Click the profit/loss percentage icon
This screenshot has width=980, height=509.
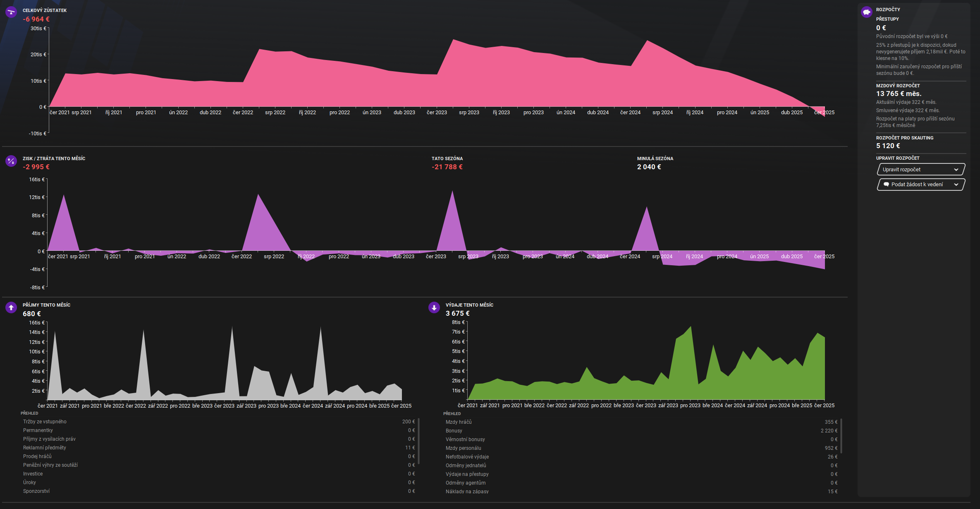11,161
